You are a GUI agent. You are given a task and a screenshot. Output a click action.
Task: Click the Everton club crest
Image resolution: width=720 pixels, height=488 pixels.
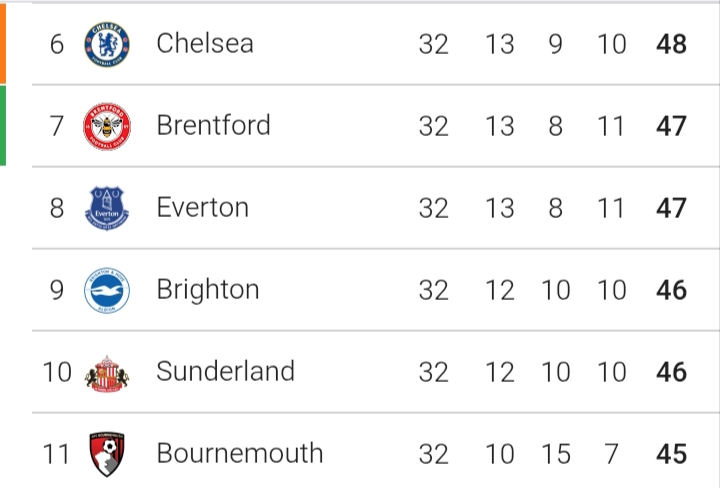pos(107,208)
